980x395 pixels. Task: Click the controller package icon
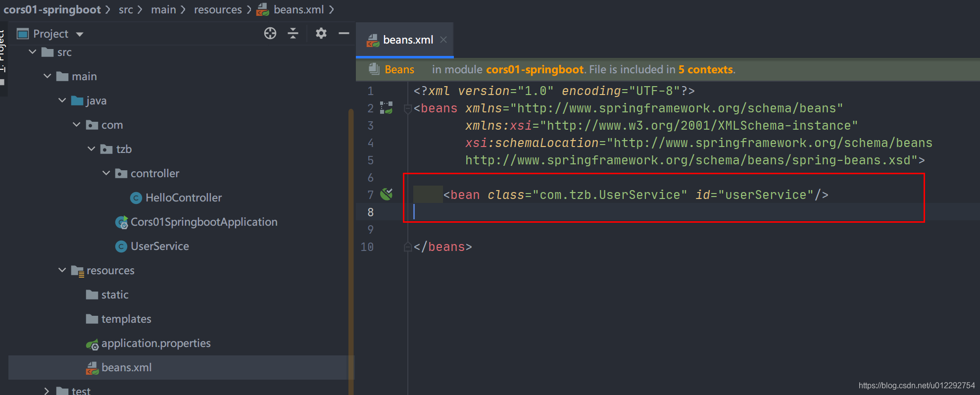click(x=121, y=173)
